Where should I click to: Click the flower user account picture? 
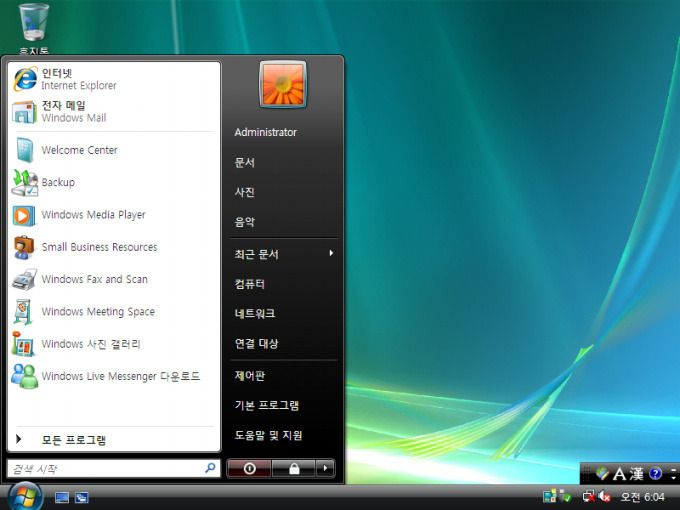(x=283, y=84)
